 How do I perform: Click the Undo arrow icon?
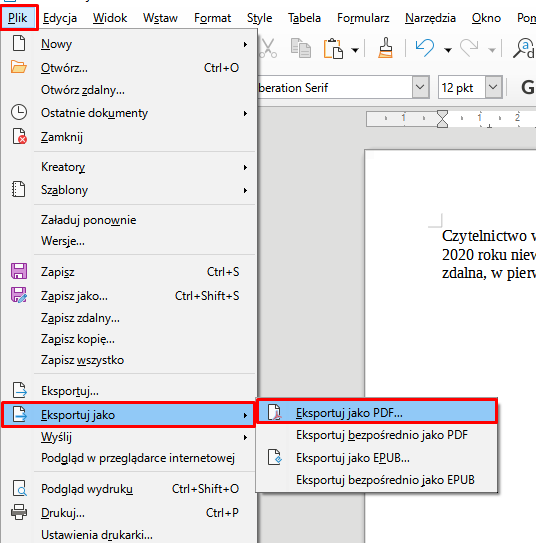[x=425, y=48]
